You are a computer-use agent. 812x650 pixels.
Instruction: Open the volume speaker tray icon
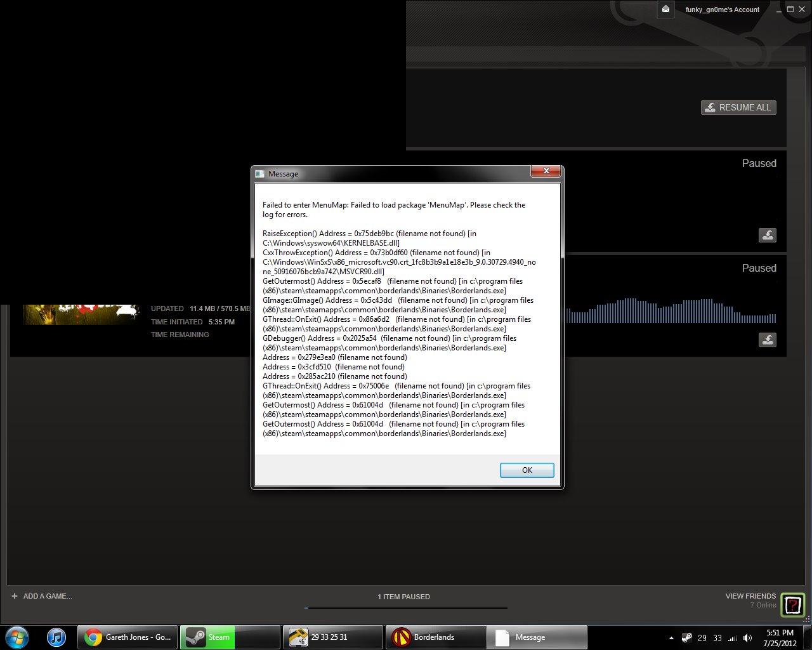click(748, 638)
